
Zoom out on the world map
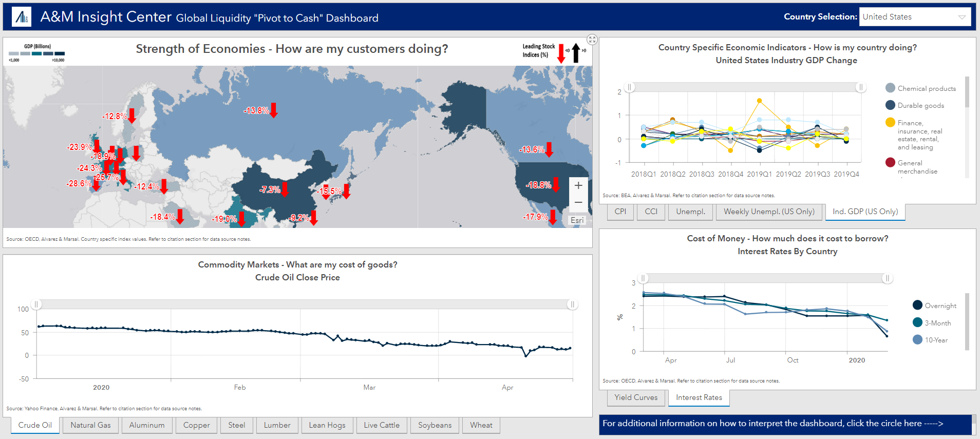point(578,202)
